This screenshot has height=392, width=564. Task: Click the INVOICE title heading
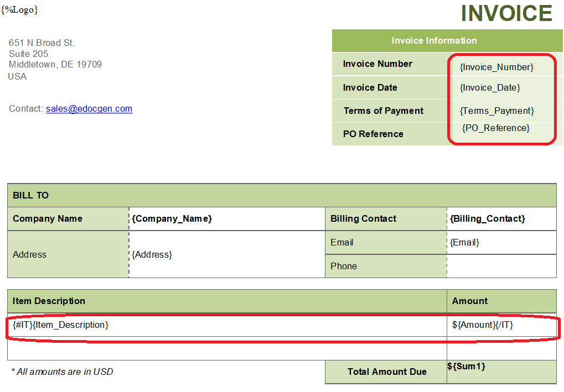(506, 13)
